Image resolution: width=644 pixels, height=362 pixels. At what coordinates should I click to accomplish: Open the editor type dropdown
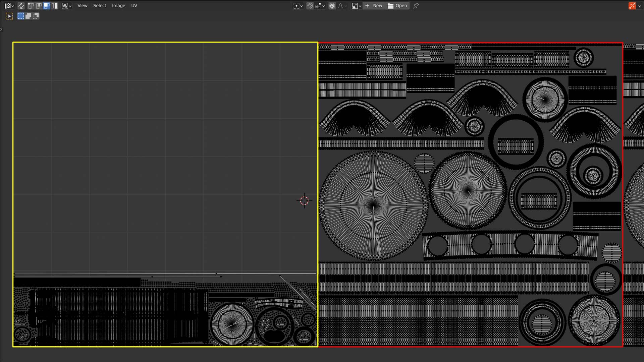point(9,6)
